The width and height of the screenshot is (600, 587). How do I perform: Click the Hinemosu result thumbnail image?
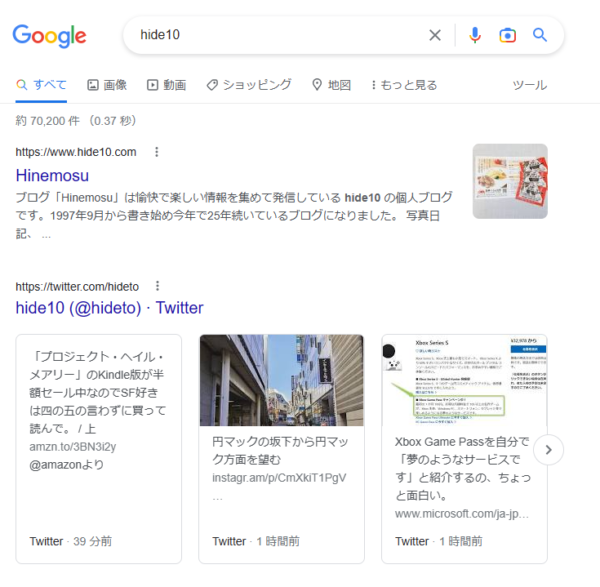510,181
